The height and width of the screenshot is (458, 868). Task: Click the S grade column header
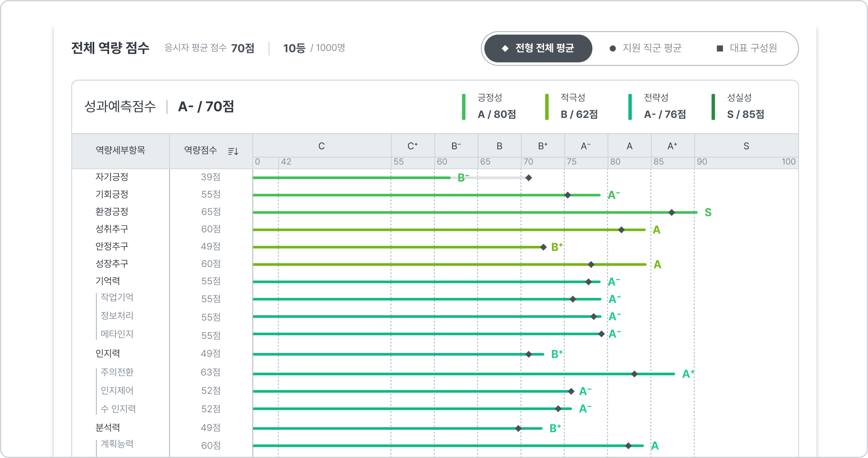[x=746, y=146]
